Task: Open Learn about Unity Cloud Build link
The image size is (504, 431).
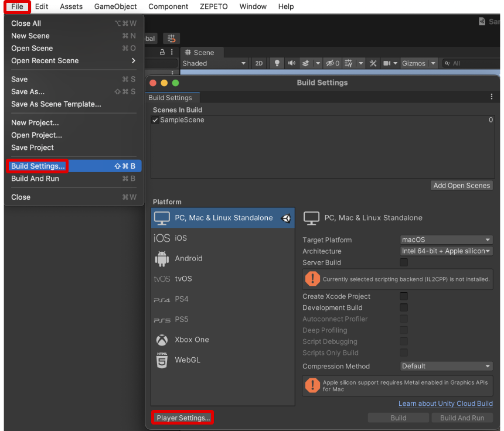Action: 445,403
